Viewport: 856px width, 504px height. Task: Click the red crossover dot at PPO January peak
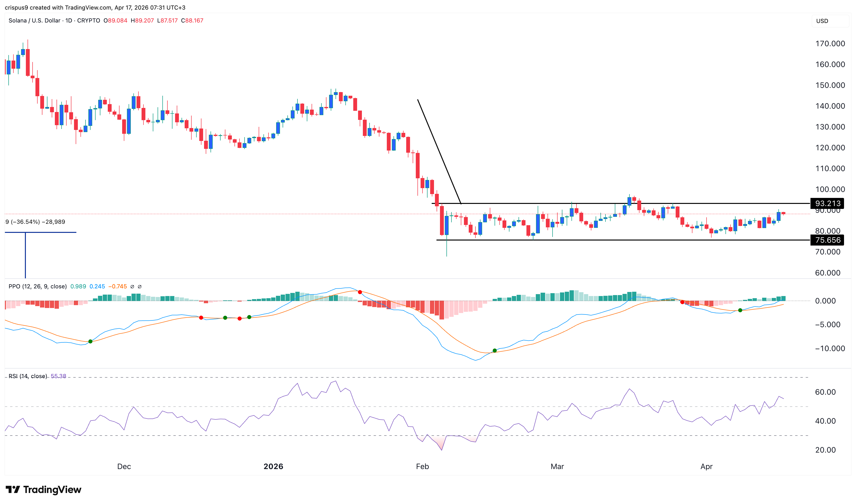coord(360,292)
